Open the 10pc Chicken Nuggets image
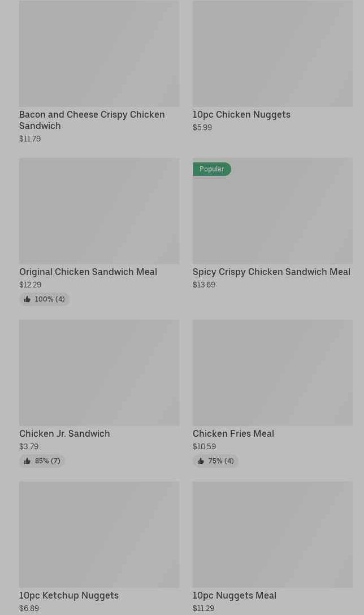 coord(272,53)
